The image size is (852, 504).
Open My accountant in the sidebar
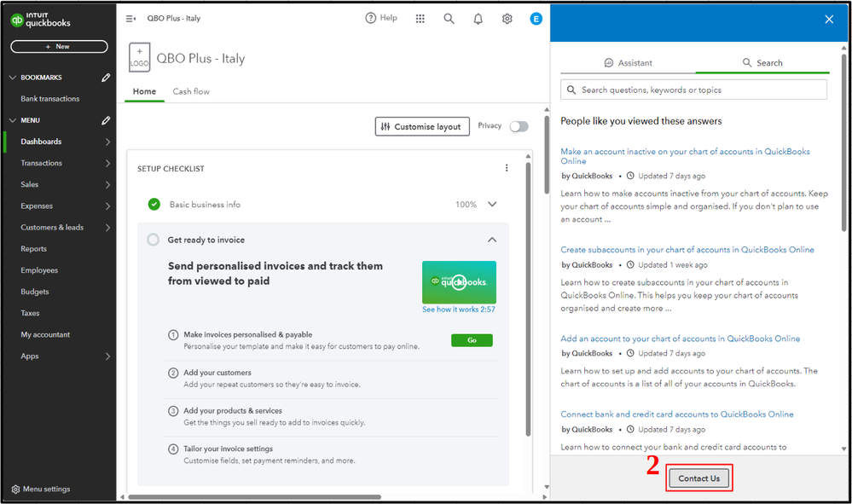coord(45,334)
